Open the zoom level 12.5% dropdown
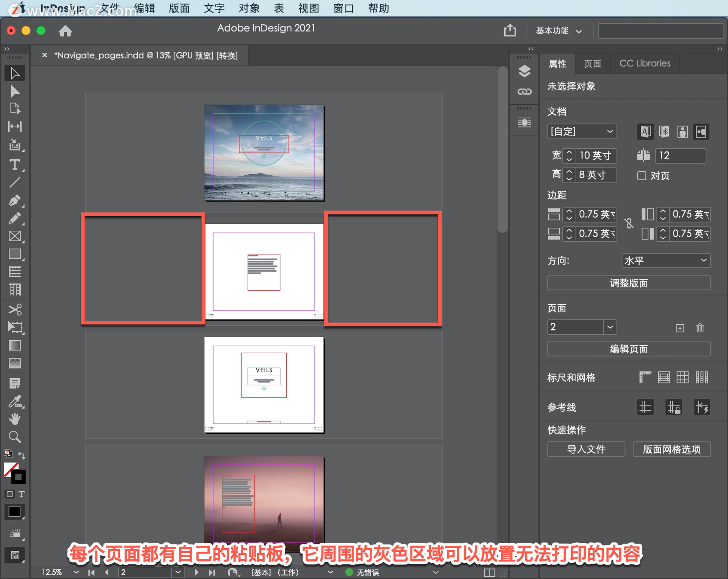 pos(76,572)
